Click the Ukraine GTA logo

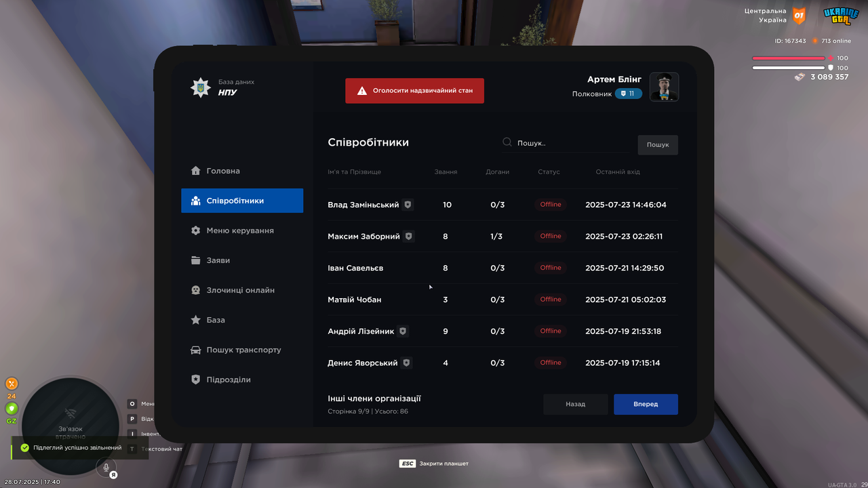coord(841,16)
